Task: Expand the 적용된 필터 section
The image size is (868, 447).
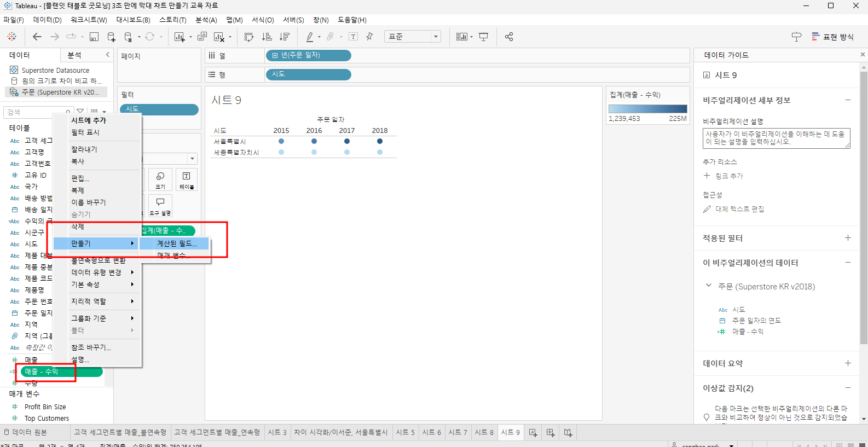Action: [848, 238]
